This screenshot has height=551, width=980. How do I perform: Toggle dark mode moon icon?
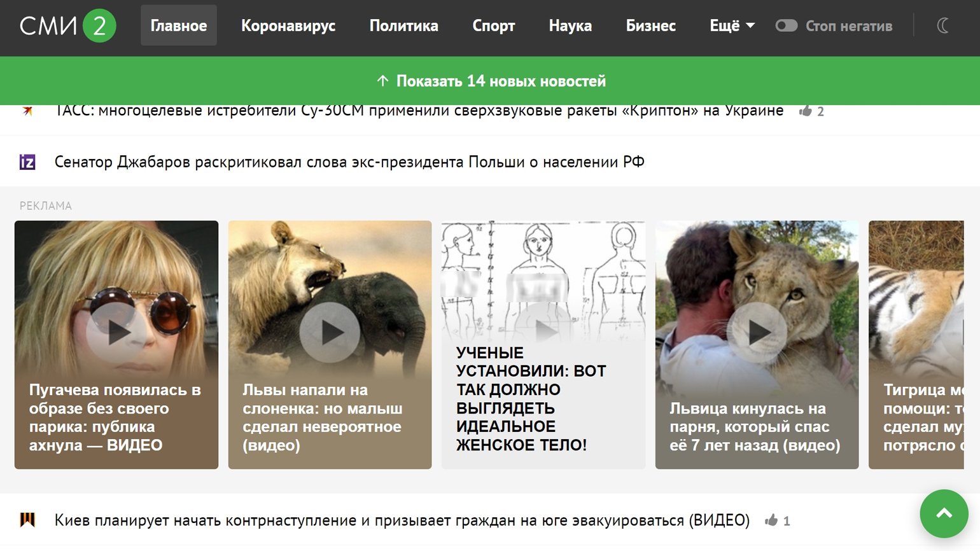[x=943, y=25]
